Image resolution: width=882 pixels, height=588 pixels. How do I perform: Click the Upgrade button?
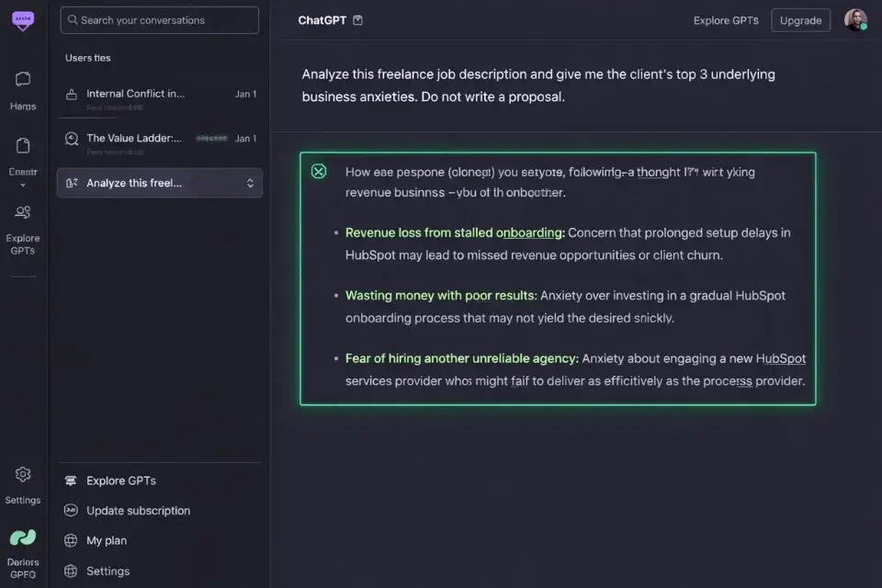(800, 19)
